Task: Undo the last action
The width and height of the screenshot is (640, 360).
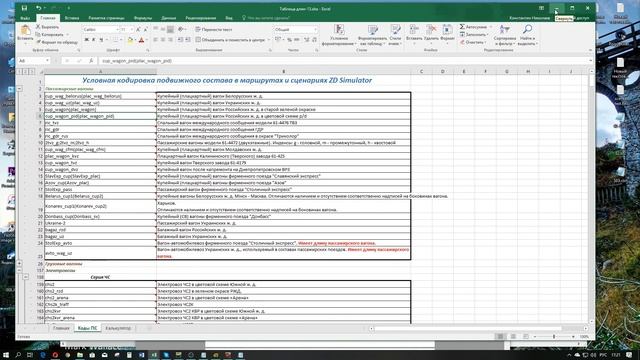Action: (x=38, y=8)
